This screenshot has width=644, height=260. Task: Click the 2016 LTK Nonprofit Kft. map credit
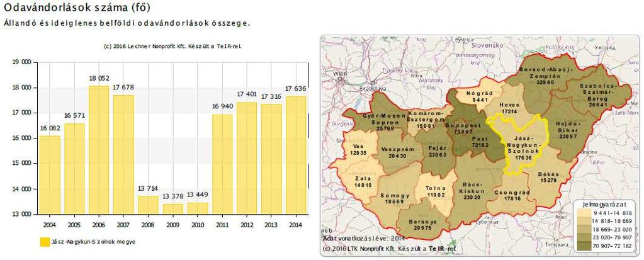click(389, 249)
